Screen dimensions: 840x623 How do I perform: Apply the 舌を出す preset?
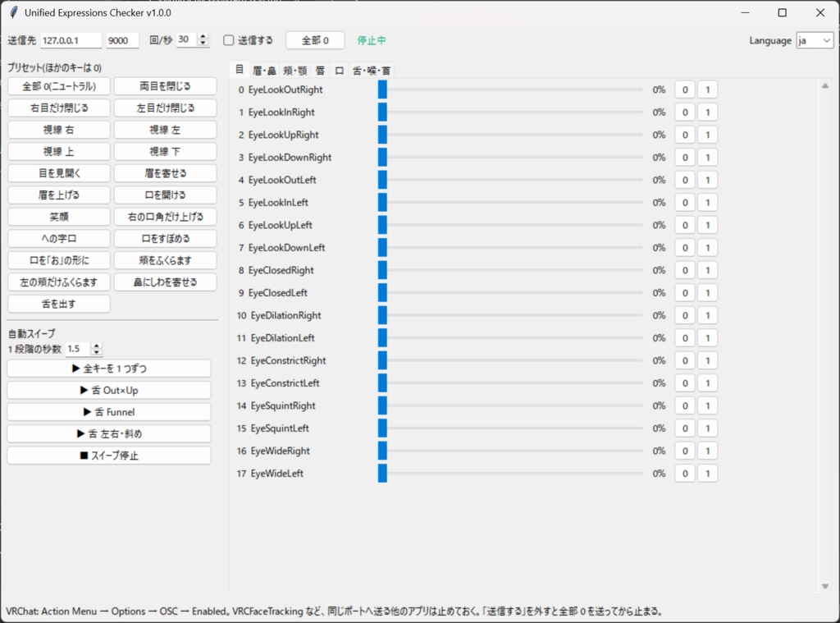point(59,304)
